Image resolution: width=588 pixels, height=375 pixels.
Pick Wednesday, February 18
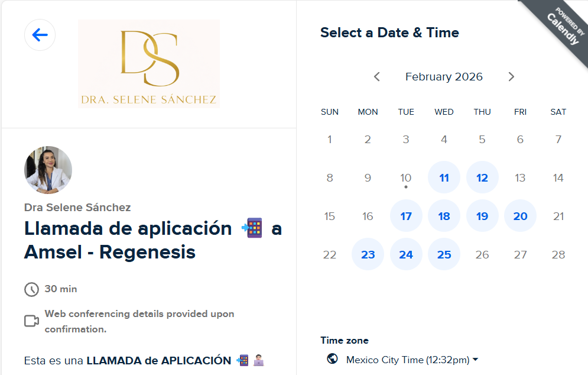[444, 216]
